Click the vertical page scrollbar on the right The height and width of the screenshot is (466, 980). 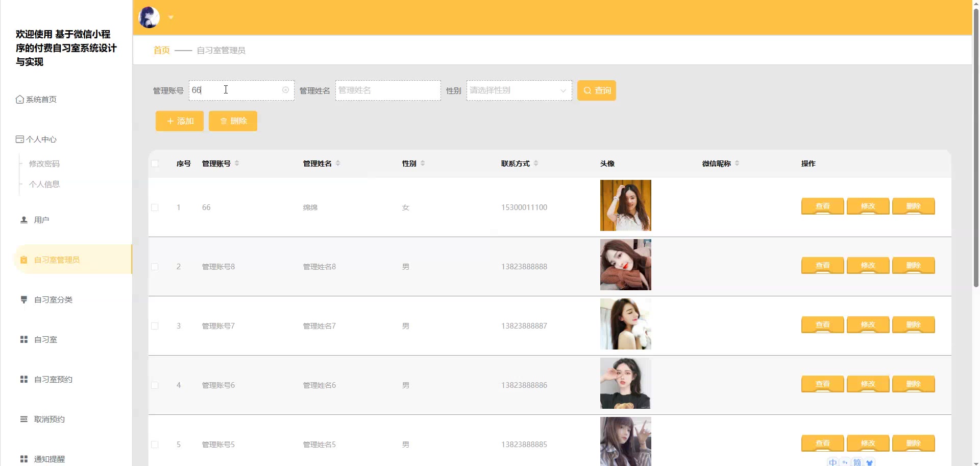pyautogui.click(x=976, y=153)
